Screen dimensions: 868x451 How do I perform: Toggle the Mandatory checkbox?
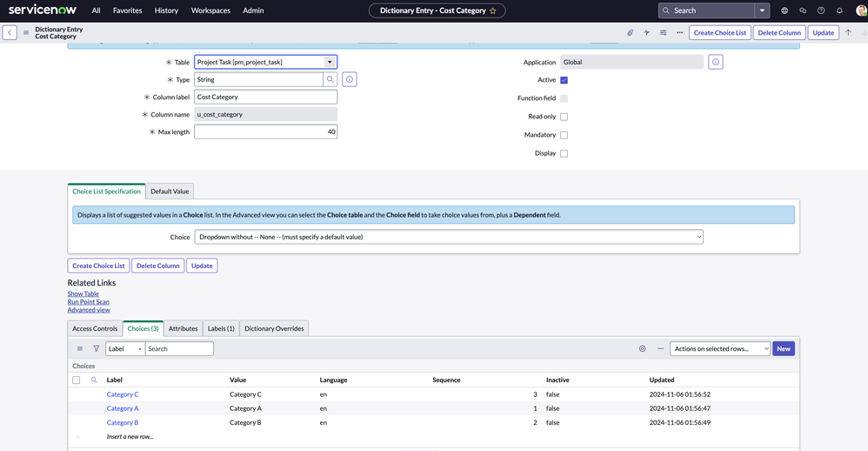coord(564,135)
